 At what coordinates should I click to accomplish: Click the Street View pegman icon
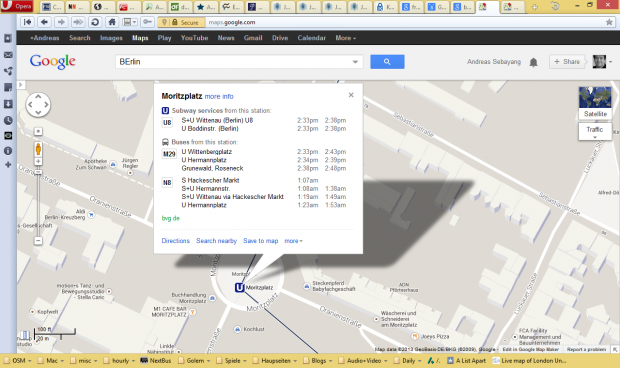[x=38, y=149]
